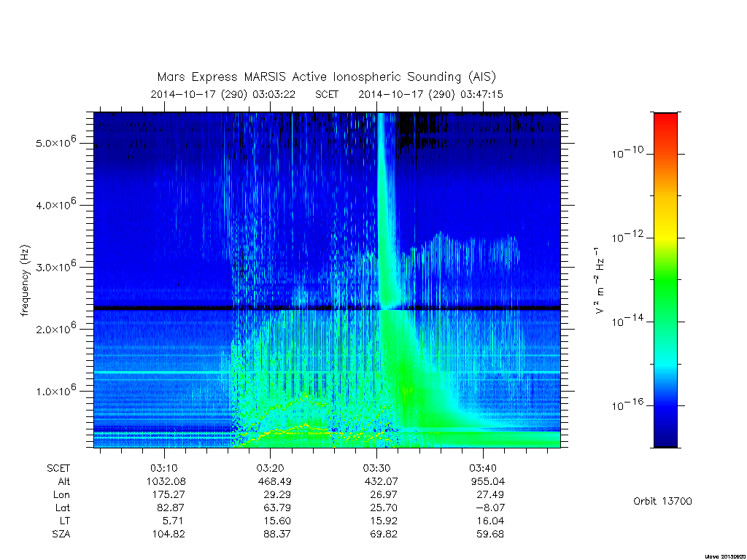Image resolution: width=747 pixels, height=560 pixels.
Task: Click the plot title 'Mars Express MARSIS Active Ionospheric Sounding'
Action: 309,77
